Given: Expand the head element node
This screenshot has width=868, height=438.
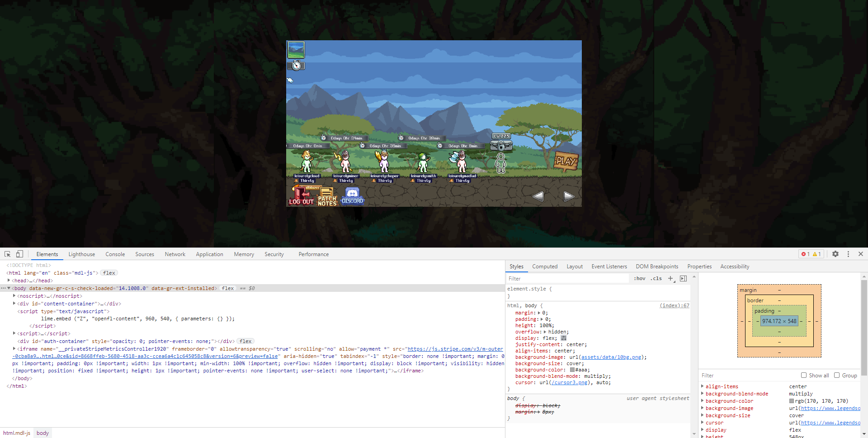Looking at the screenshot, I should (9, 281).
